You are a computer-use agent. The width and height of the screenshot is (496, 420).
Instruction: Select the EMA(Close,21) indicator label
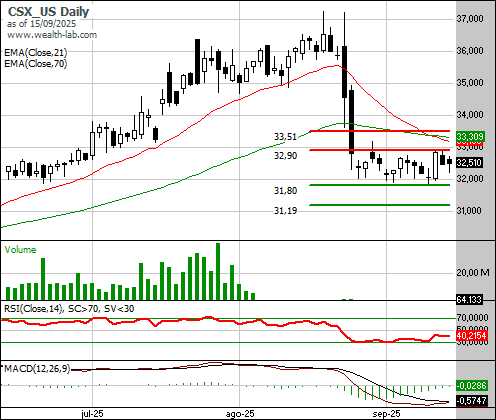pyautogui.click(x=36, y=53)
